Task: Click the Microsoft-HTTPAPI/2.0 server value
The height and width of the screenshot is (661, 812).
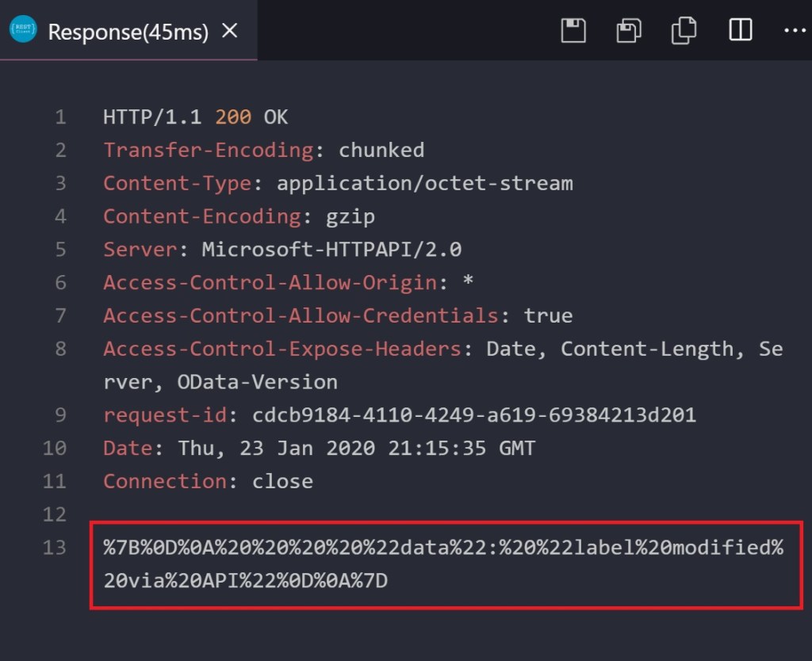Action: tap(331, 250)
